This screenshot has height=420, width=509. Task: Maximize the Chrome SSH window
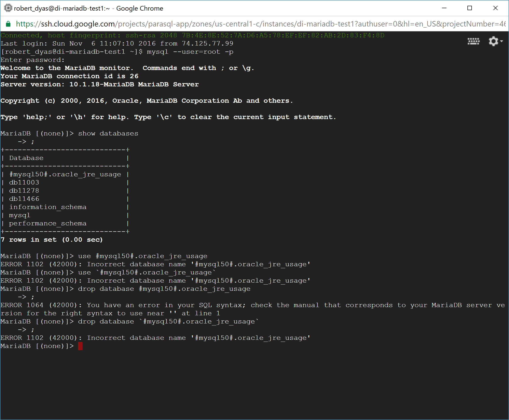pyautogui.click(x=469, y=8)
